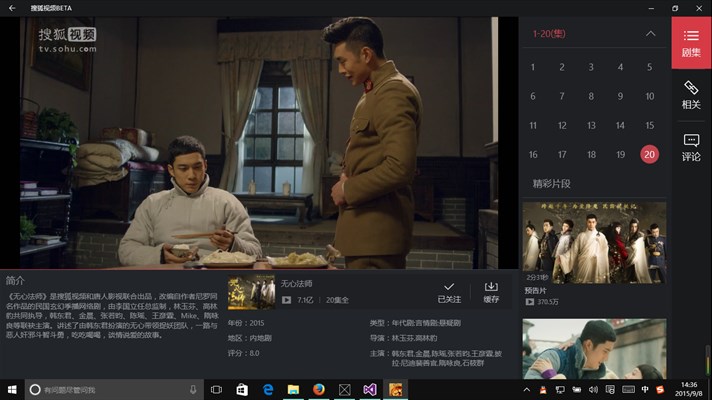
Task: Open Firefox from the taskbar
Action: [x=319, y=390]
